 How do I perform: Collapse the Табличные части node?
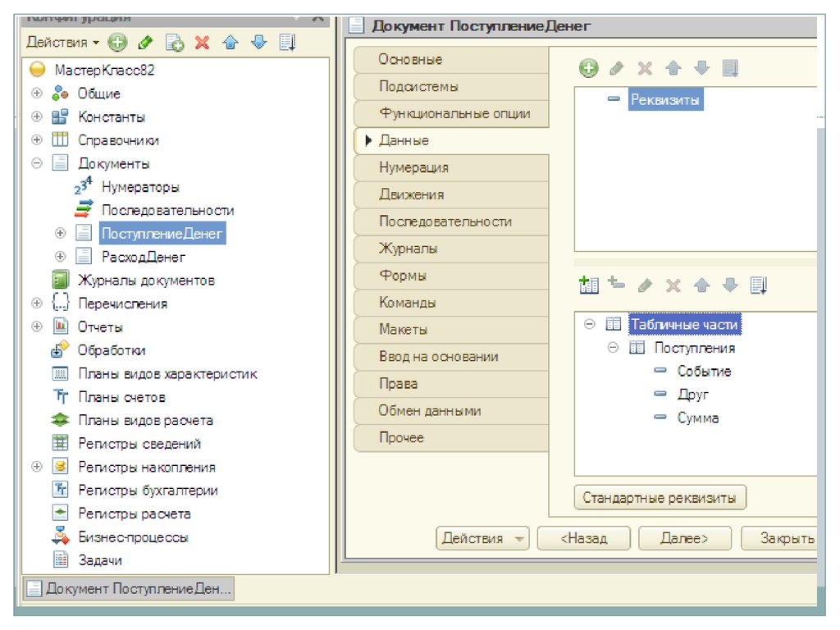(x=589, y=324)
